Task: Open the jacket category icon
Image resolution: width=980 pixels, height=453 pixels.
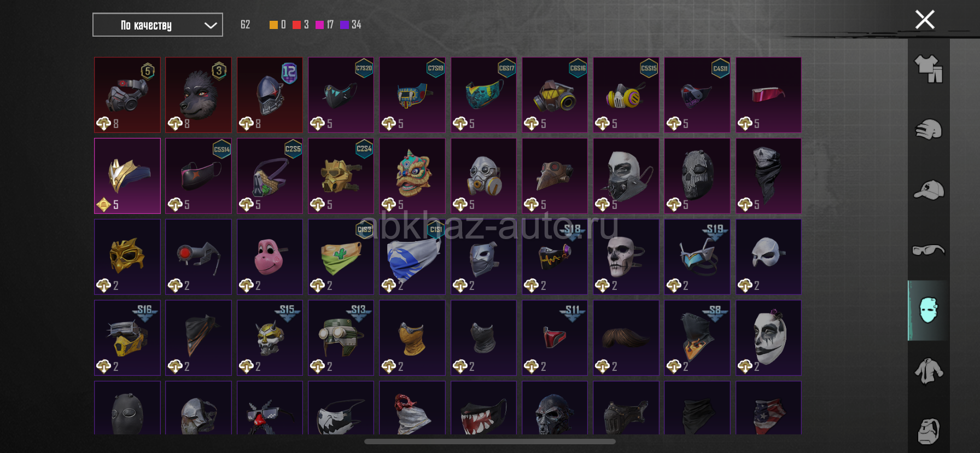Action: pos(929,371)
